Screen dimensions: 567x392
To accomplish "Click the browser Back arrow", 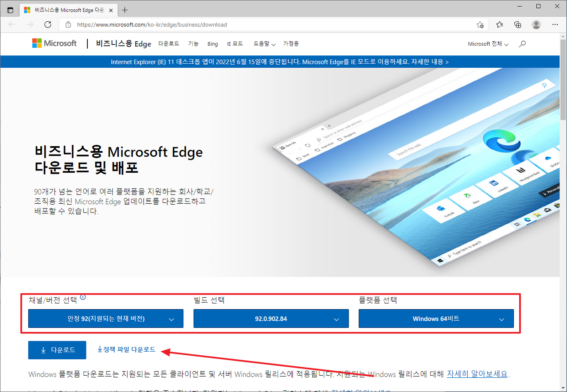I will coord(12,24).
